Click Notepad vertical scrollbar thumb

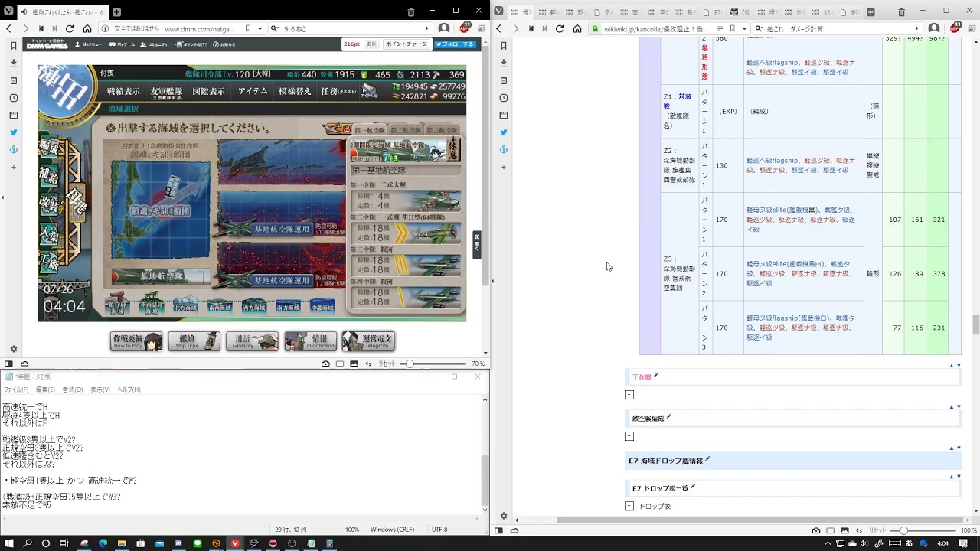tap(484, 478)
